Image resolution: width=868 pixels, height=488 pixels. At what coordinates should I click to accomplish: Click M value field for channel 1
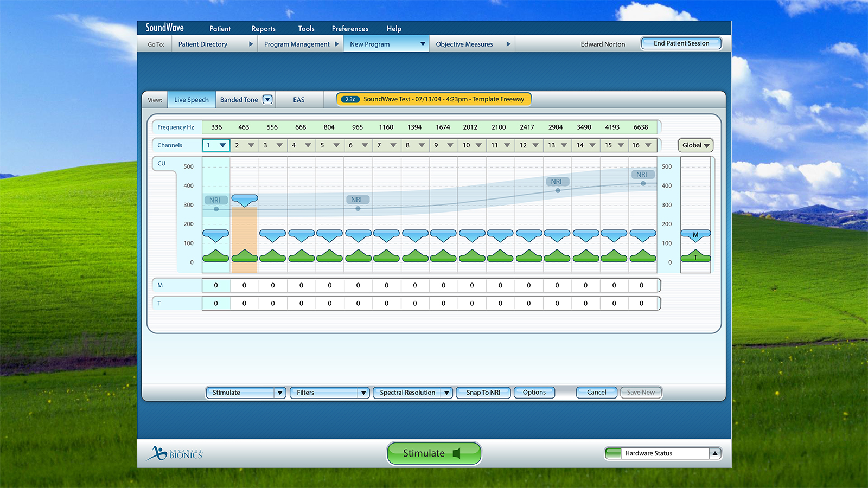coord(216,285)
